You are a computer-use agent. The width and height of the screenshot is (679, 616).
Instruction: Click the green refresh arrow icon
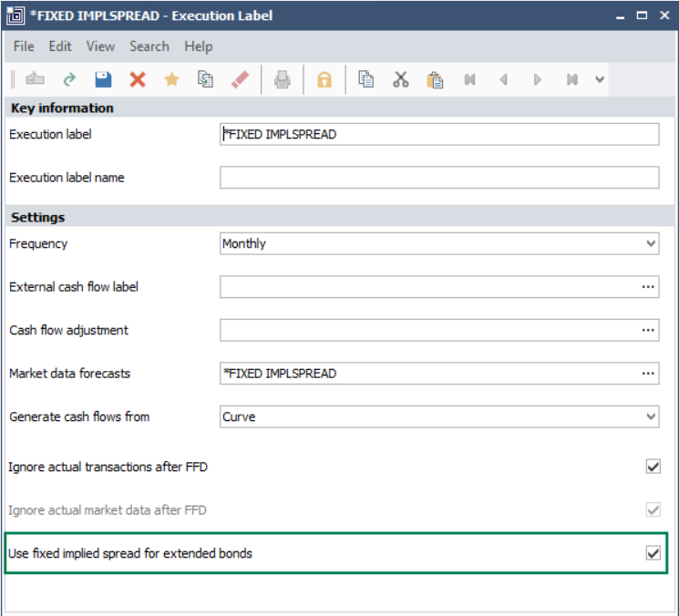pos(69,80)
